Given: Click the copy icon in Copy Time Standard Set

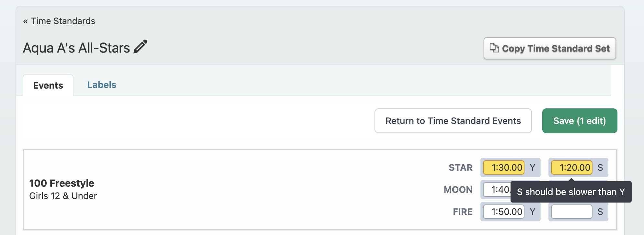Looking at the screenshot, I should pos(494,48).
